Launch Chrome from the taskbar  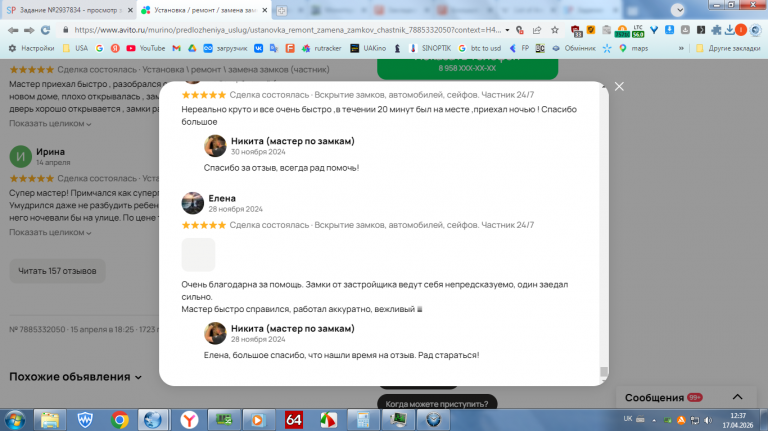(x=120, y=420)
